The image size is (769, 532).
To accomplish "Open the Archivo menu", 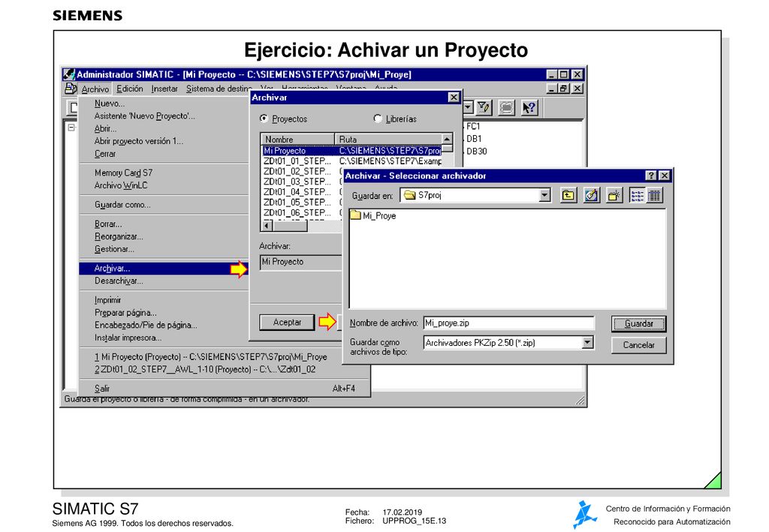I will pos(95,89).
